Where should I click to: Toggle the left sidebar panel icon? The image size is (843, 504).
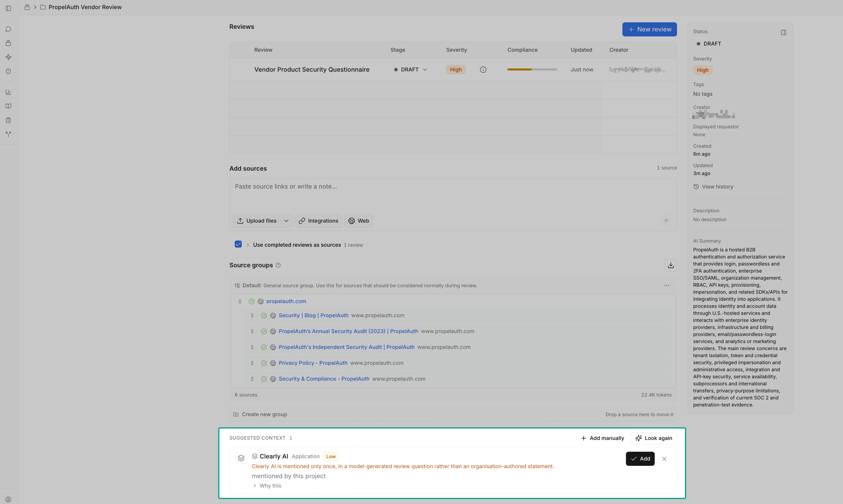coord(9,8)
